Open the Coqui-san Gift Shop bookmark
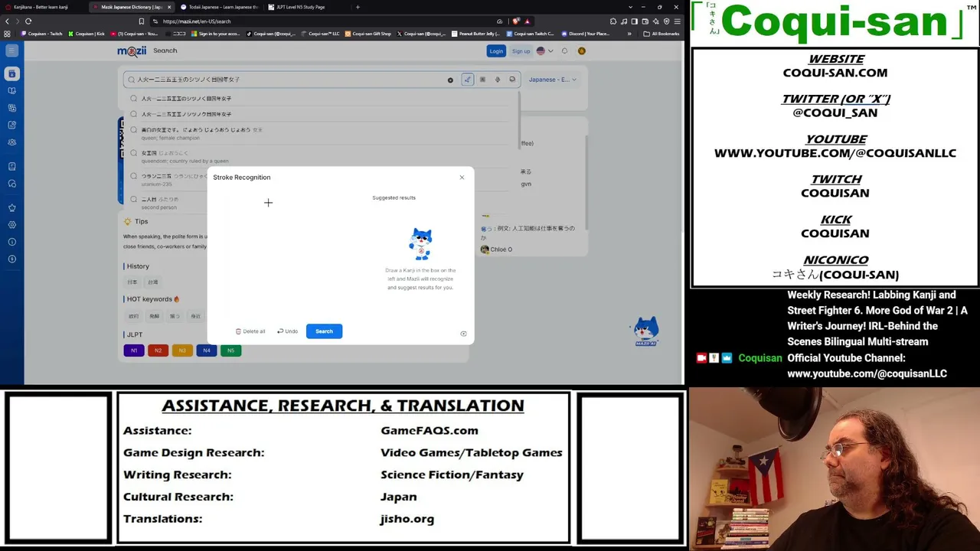The height and width of the screenshot is (551, 980). click(368, 34)
